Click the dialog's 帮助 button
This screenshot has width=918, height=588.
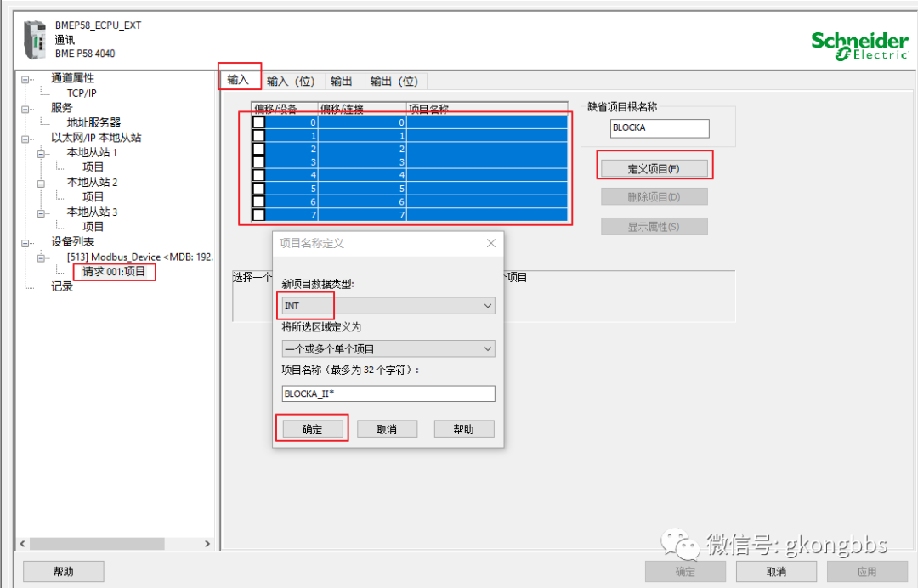(464, 429)
